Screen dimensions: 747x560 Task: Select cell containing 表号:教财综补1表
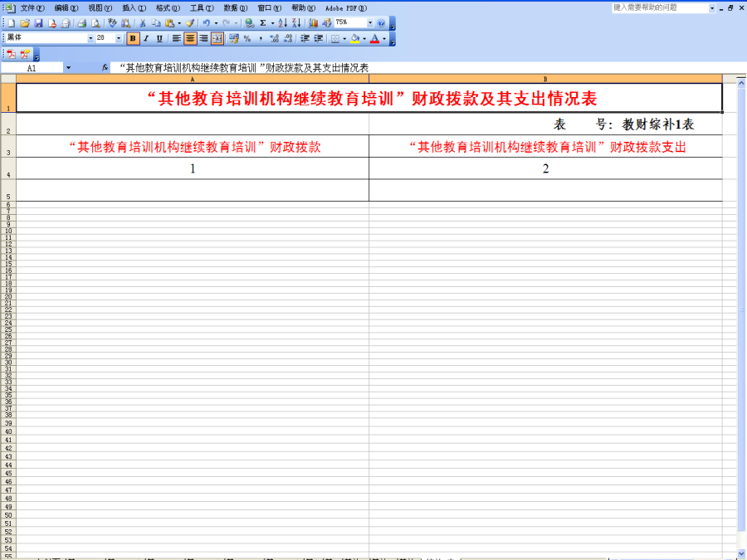pyautogui.click(x=545, y=124)
